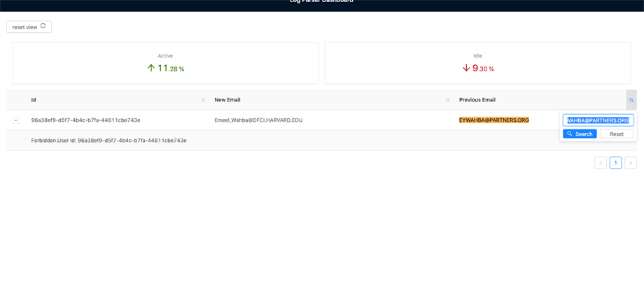644x305 pixels.
Task: Open the Id column search filter icon
Action: tap(203, 100)
